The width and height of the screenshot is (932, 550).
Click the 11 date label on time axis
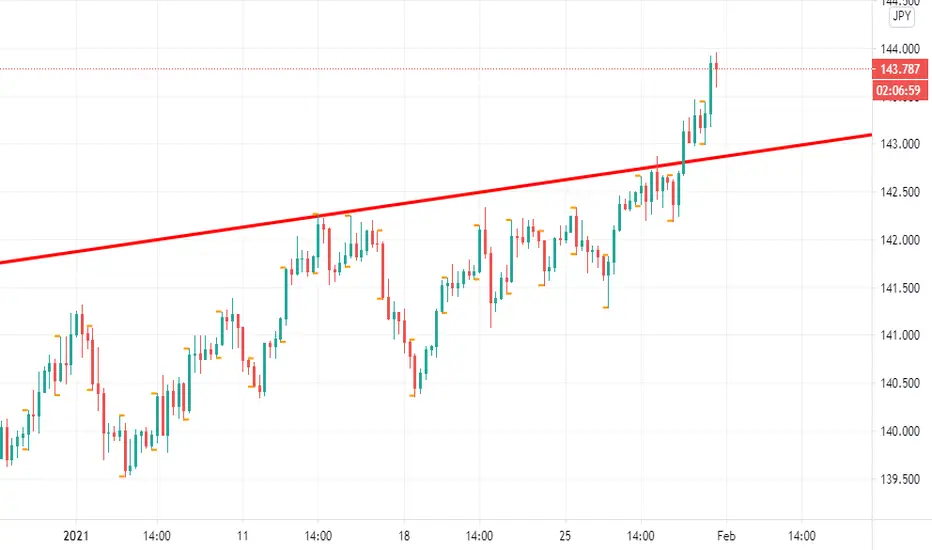pos(242,536)
